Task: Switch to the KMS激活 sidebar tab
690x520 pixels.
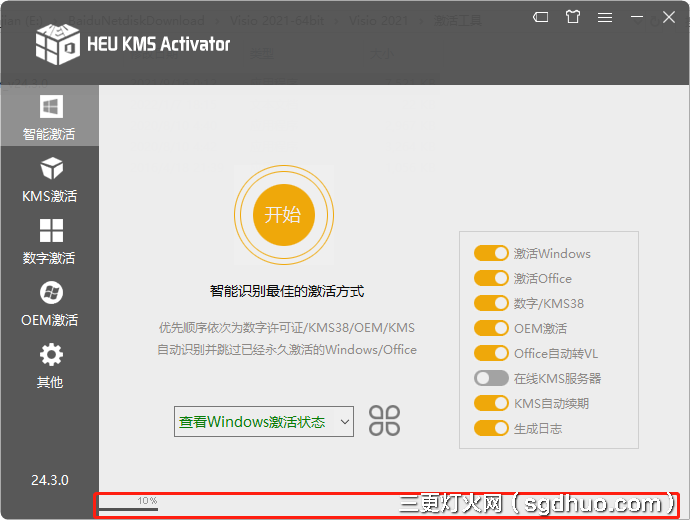Action: coord(50,179)
